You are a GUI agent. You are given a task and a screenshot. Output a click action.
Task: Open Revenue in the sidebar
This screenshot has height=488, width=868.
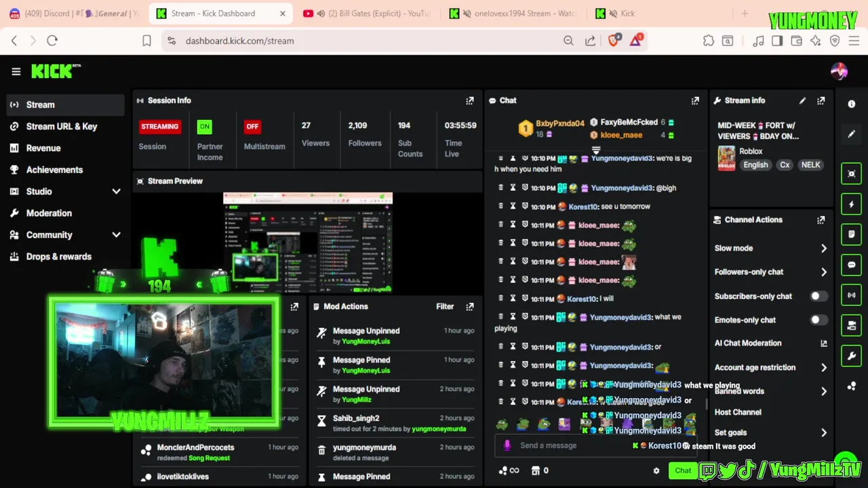click(66, 148)
